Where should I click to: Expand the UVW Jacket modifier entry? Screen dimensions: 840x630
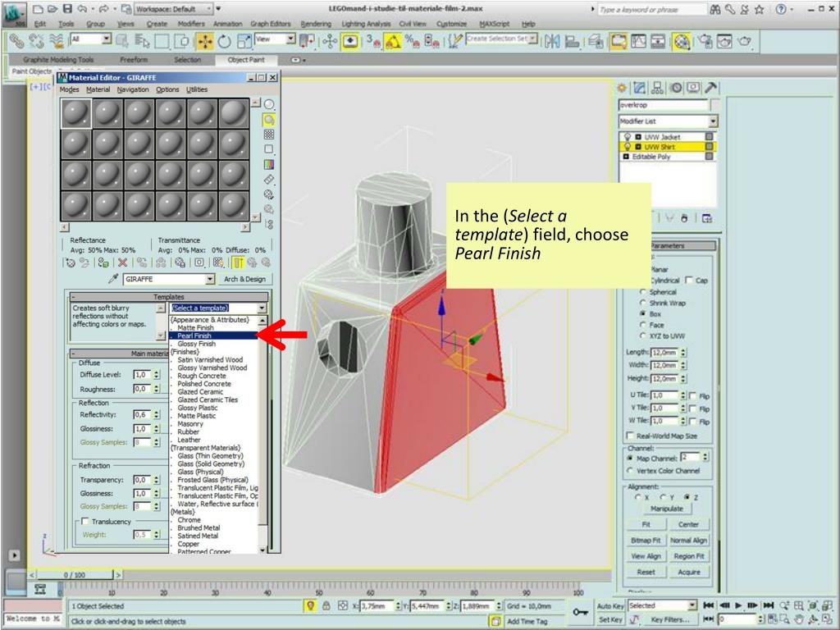[x=638, y=137]
